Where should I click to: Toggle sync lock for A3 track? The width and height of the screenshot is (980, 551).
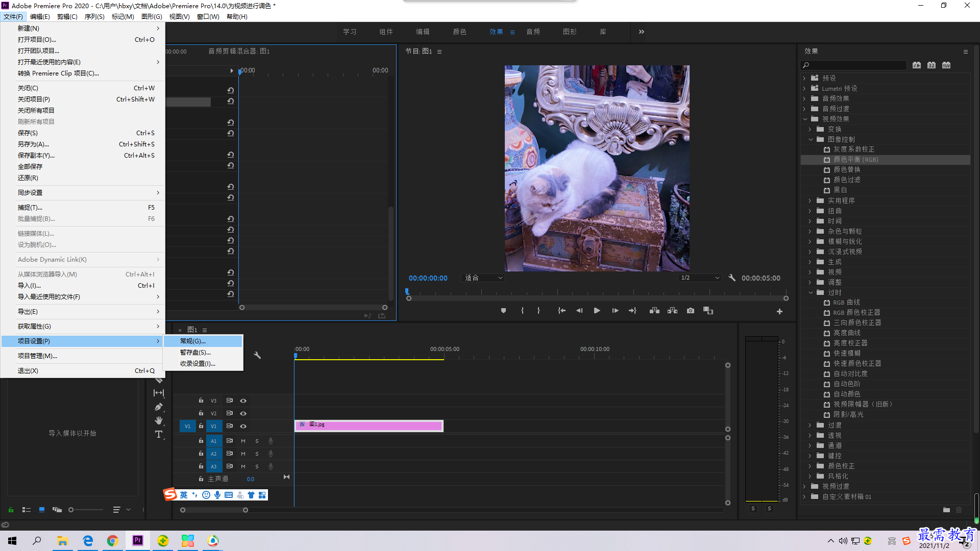(230, 466)
